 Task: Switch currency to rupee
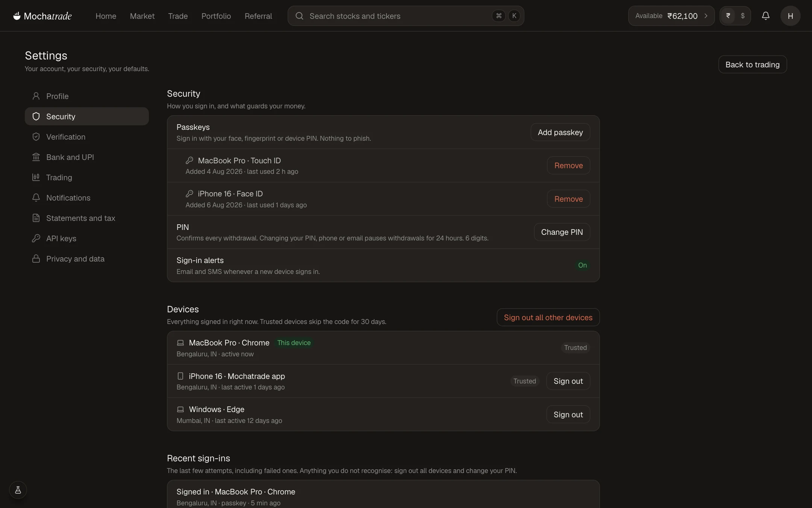(x=728, y=16)
